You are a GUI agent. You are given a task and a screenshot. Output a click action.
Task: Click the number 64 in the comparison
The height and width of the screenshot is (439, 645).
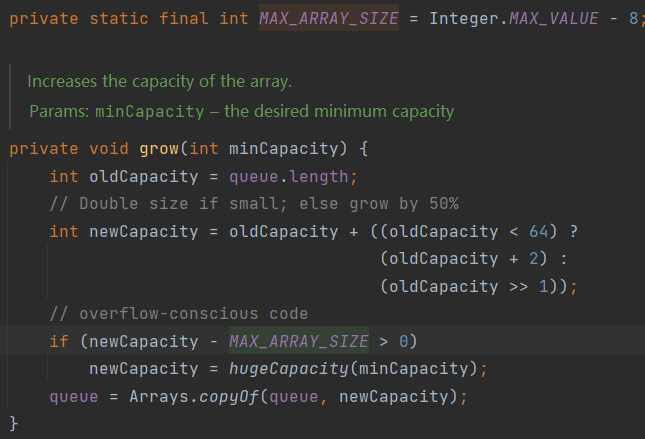[538, 231]
